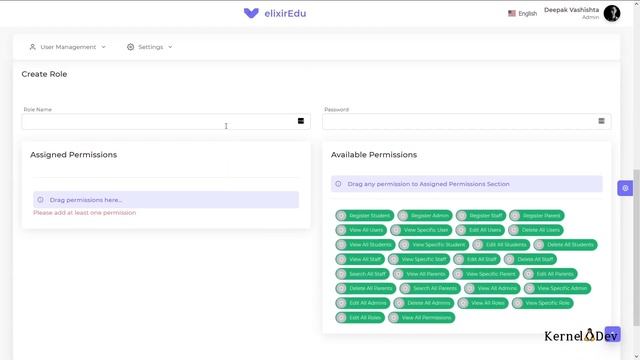Click the circular icon on the Register Staff chip
Screen dimensions: 640x360
[462, 215]
